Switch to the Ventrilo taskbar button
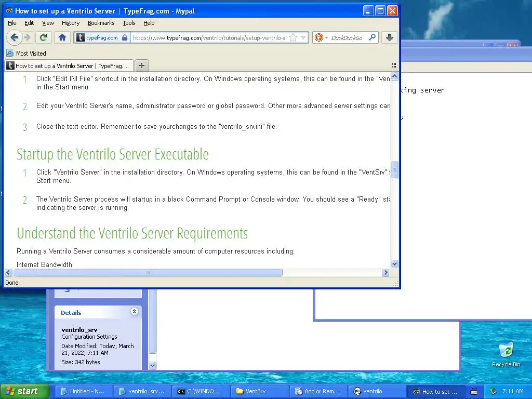Viewport: 532px width, 399px height. 376,391
